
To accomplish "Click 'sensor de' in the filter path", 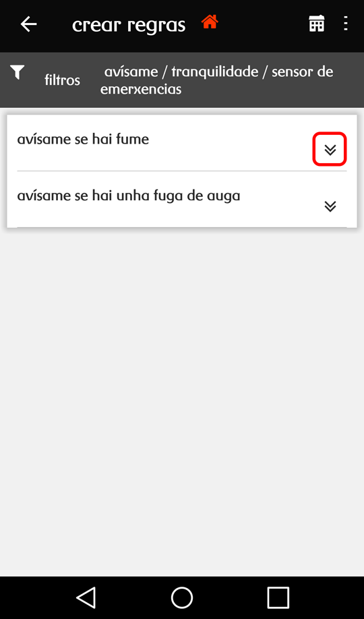I will pyautogui.click(x=303, y=72).
